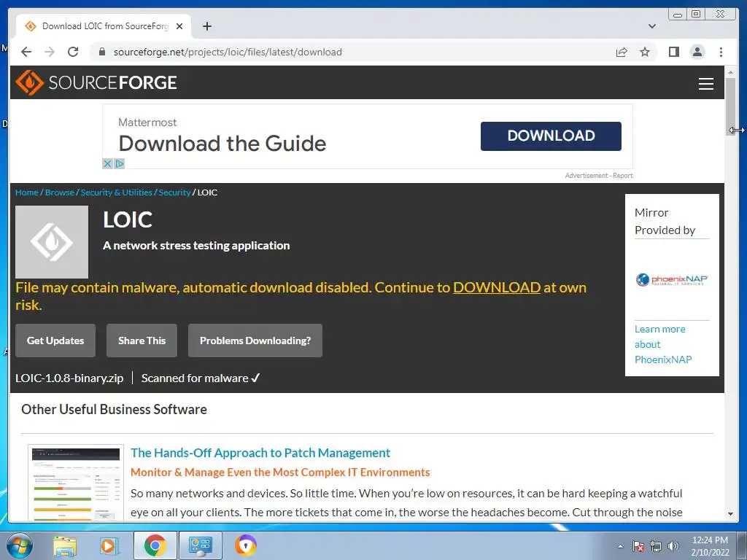Click the Share This button

pos(142,341)
